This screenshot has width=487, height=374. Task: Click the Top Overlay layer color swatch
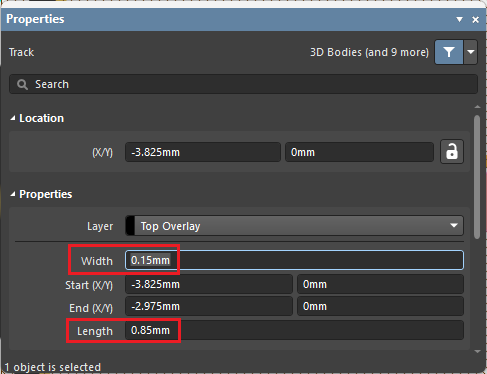click(130, 226)
